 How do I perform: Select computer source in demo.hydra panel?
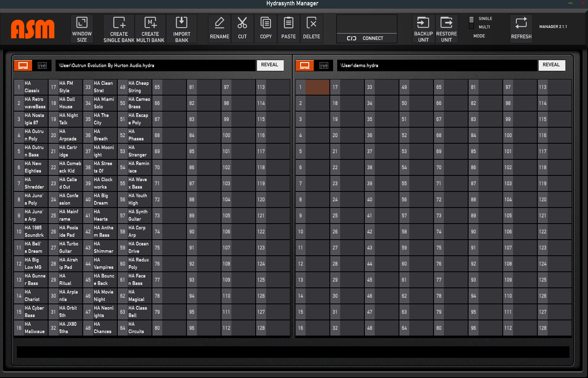click(x=305, y=65)
